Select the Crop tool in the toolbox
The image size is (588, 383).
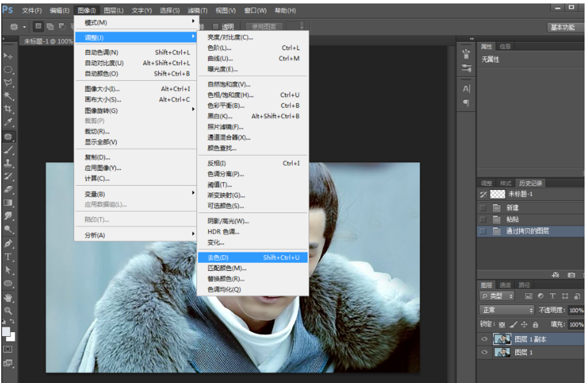tap(8, 109)
